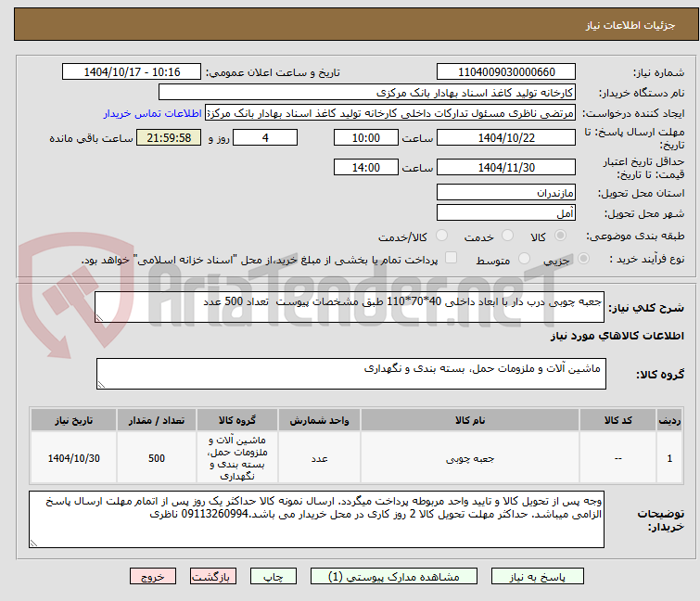This screenshot has height=601, width=700.
Task: Choose the جزیی purchase type radio
Action: pos(583,259)
